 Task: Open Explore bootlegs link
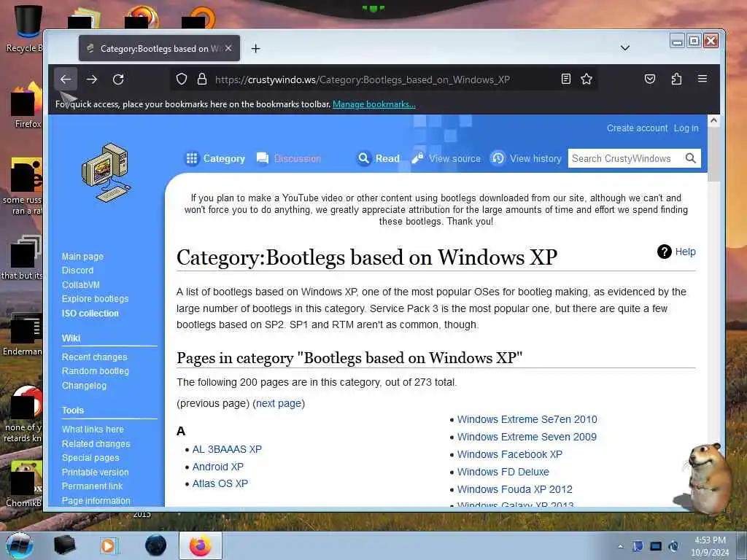pos(96,298)
